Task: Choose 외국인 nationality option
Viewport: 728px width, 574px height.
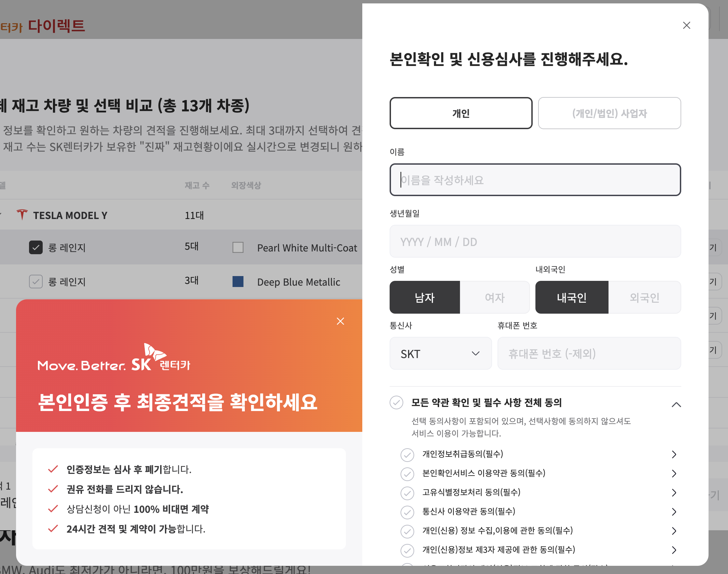Action: [x=644, y=297]
